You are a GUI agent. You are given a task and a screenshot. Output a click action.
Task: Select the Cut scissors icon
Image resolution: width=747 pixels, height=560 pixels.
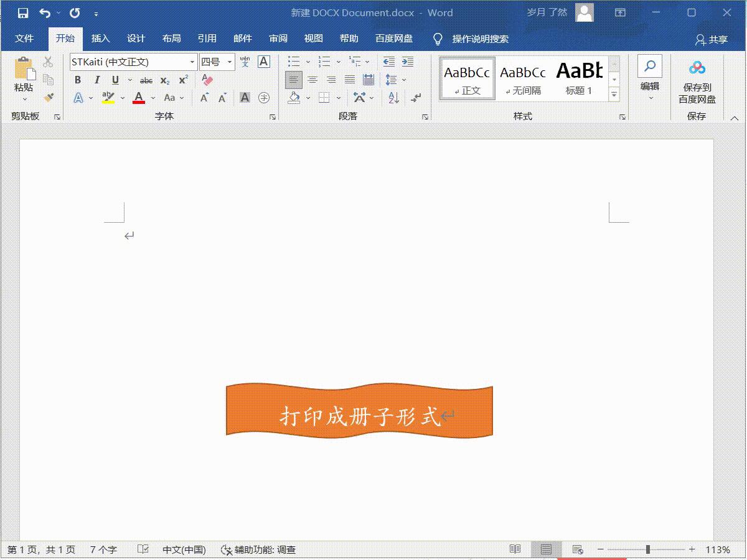pos(47,62)
